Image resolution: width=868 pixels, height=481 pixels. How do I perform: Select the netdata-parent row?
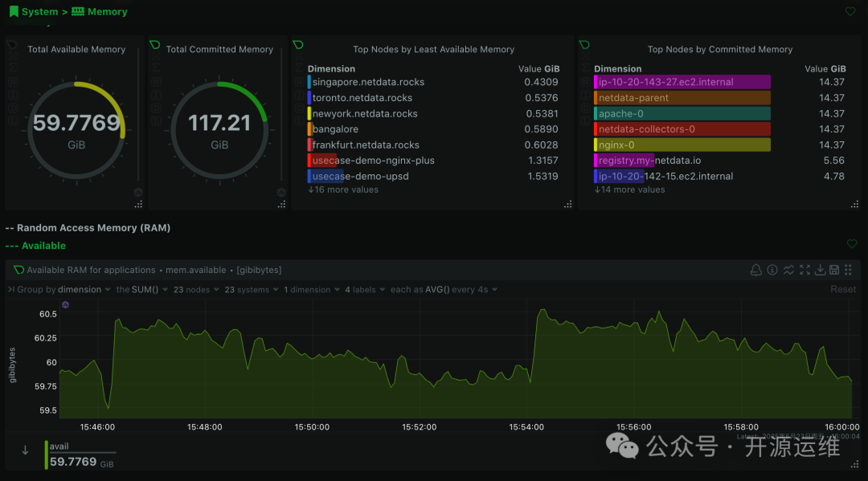pyautogui.click(x=719, y=97)
